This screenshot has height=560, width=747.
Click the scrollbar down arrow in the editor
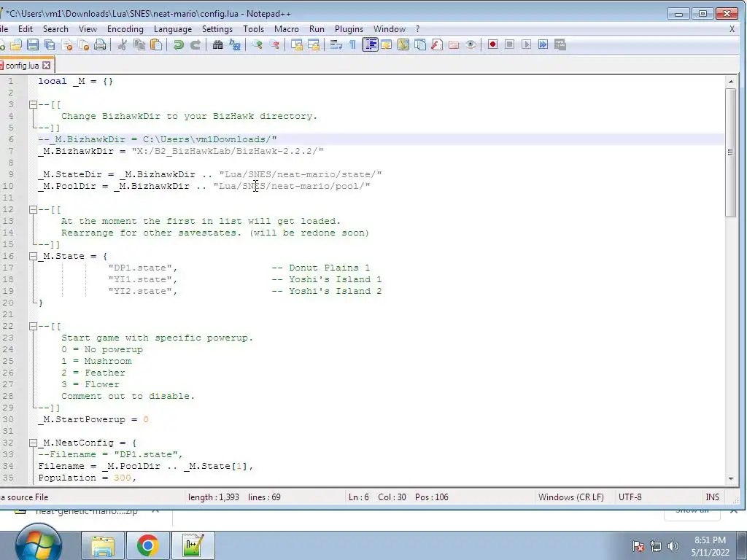pyautogui.click(x=731, y=478)
